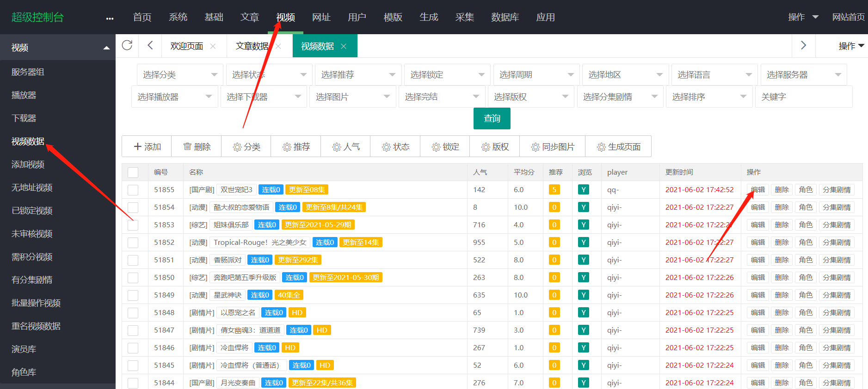Screen dimensions: 868x389
Task: Click the green Y browse badge for 51850
Action: pyautogui.click(x=584, y=277)
